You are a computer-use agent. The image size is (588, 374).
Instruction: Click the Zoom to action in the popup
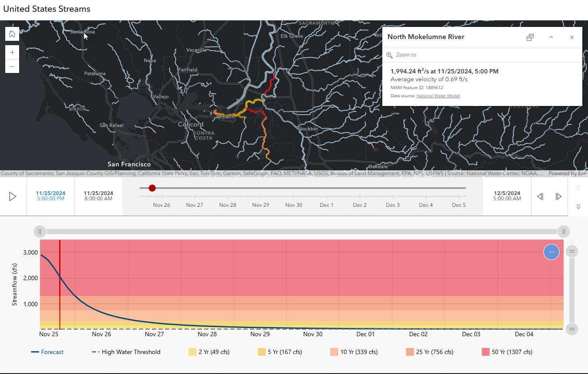coord(406,55)
